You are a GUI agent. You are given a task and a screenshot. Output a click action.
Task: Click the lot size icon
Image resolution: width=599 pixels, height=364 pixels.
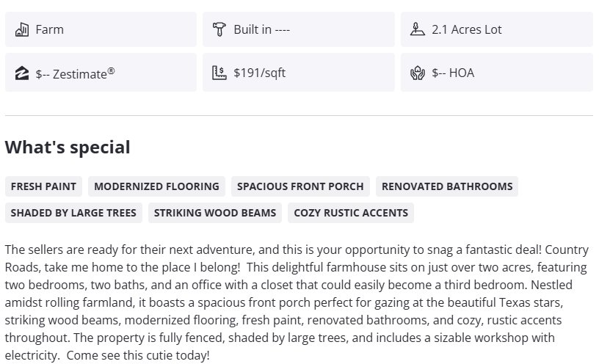(x=418, y=29)
